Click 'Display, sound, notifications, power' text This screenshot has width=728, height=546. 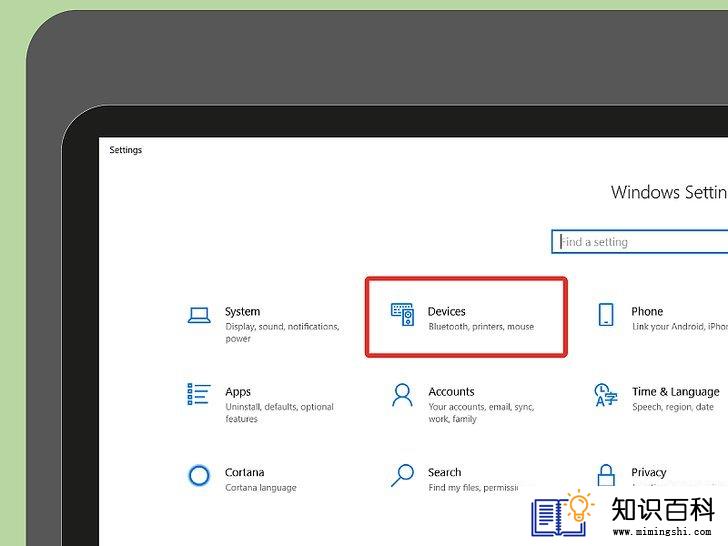tap(282, 332)
